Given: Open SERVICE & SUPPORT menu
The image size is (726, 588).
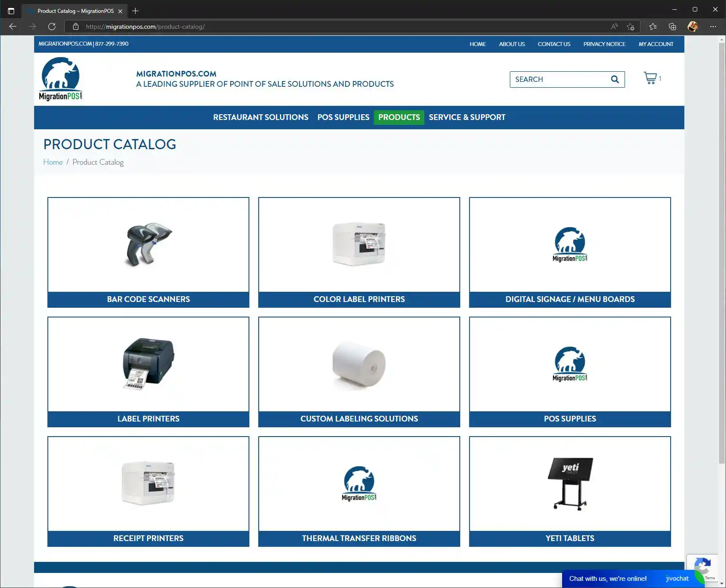Looking at the screenshot, I should 467,117.
